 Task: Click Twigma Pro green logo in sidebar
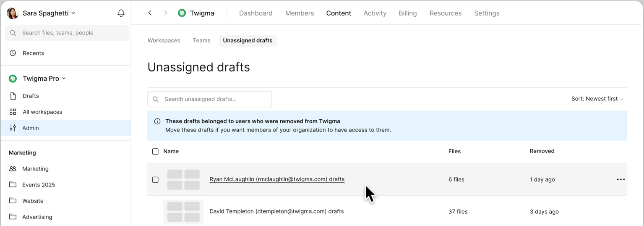tap(13, 79)
